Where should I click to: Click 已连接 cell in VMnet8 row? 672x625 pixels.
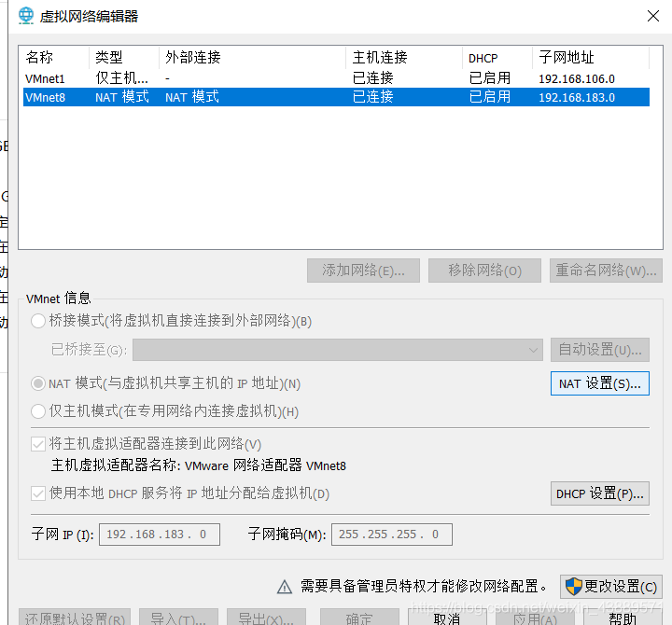(372, 97)
